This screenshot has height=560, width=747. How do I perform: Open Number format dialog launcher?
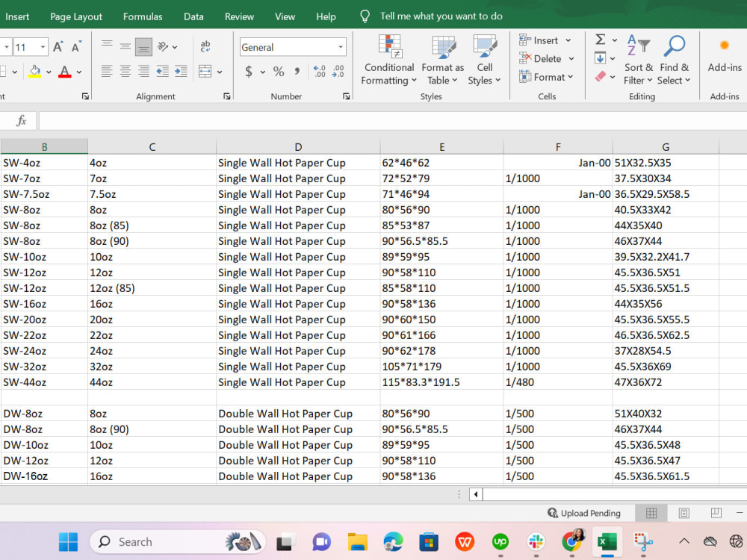tap(347, 96)
